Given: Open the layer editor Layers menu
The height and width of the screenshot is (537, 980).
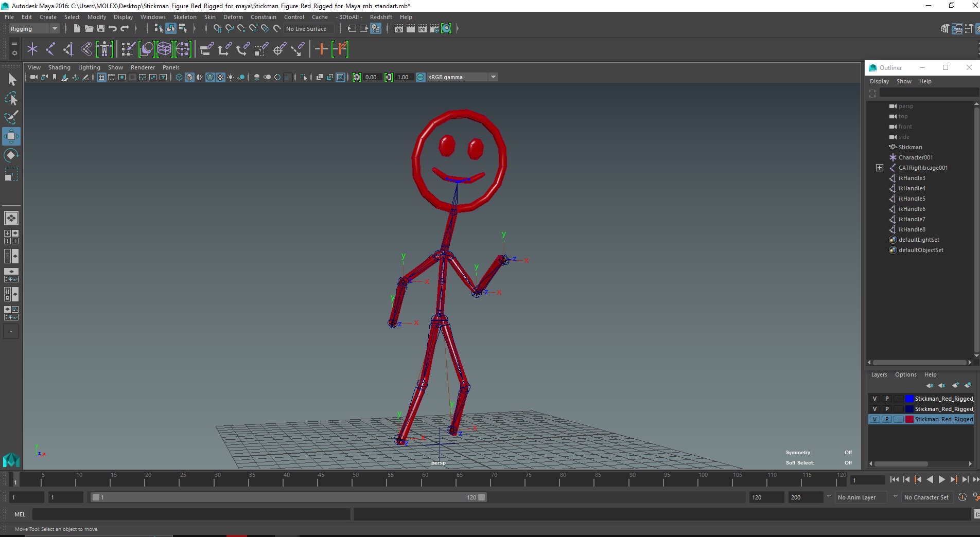Looking at the screenshot, I should pyautogui.click(x=879, y=374).
